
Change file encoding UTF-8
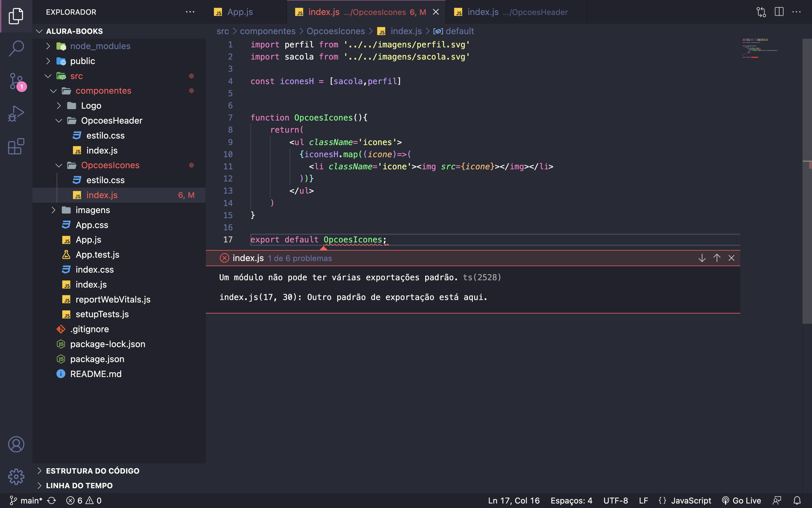tap(615, 501)
